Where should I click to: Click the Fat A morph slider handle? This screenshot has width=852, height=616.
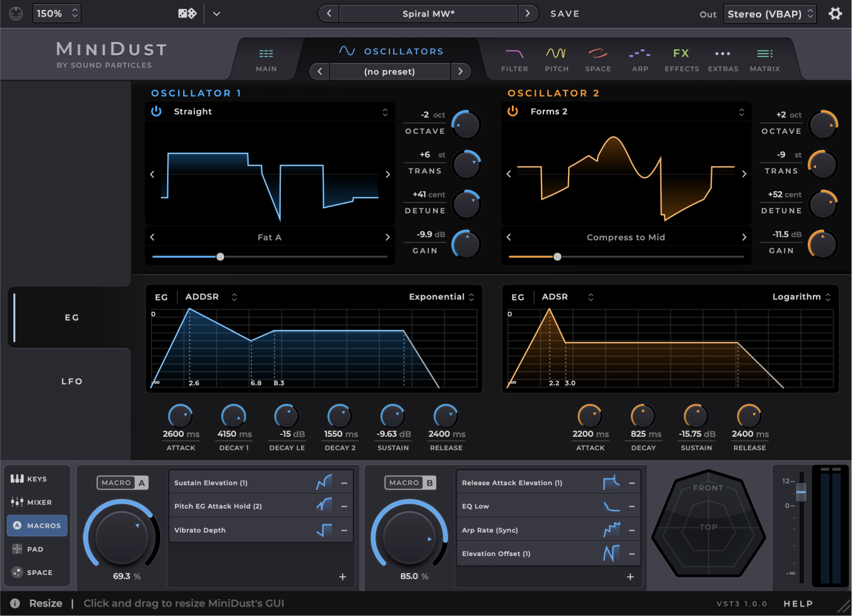(220, 257)
